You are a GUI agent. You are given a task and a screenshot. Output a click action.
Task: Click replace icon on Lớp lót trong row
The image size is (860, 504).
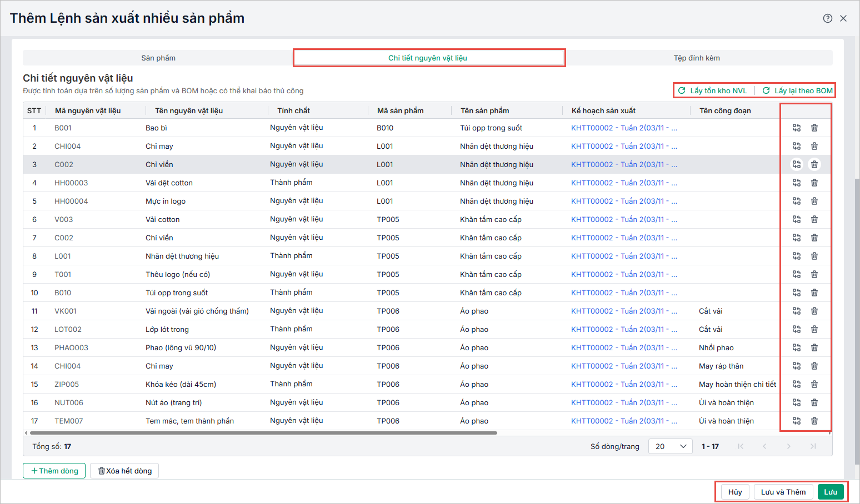click(x=796, y=329)
